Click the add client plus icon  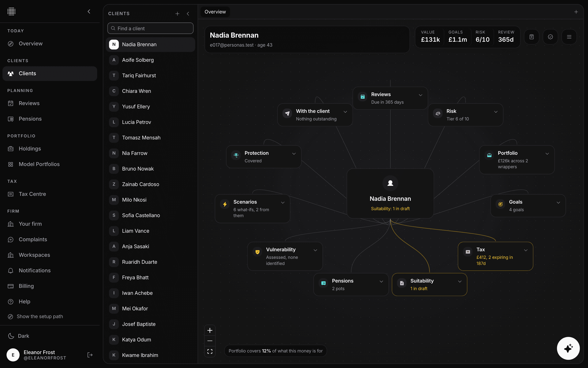177,14
